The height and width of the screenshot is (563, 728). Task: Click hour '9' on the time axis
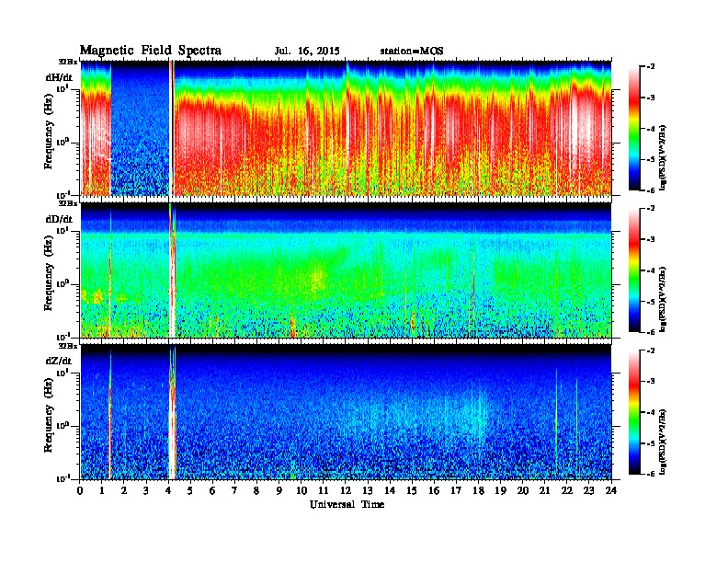pos(279,491)
